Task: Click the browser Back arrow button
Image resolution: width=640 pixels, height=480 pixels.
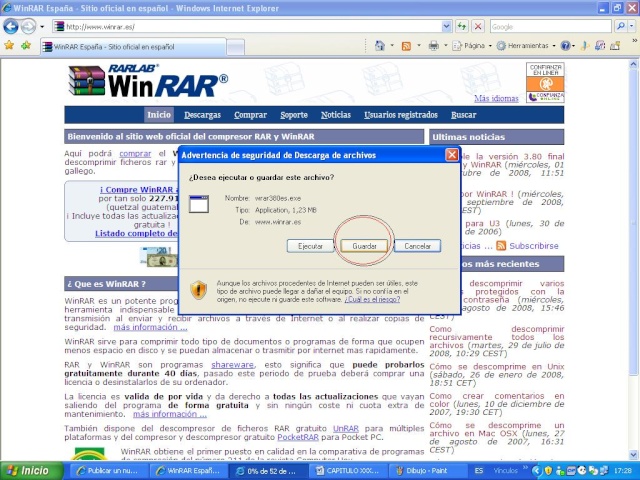Action: point(11,27)
